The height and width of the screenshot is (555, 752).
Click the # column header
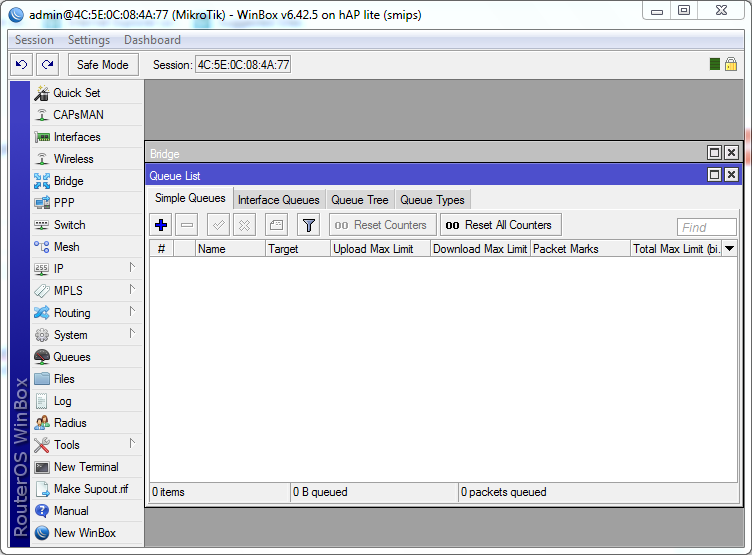pyautogui.click(x=162, y=248)
